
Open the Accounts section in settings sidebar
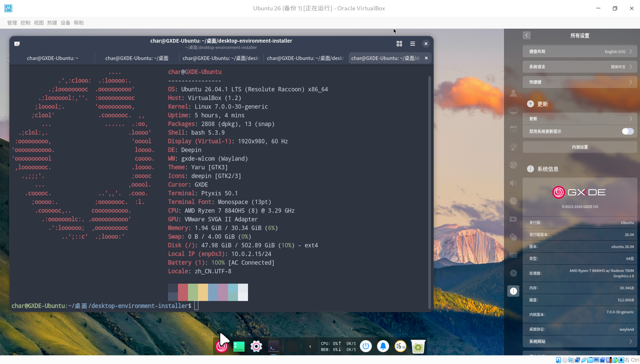[x=513, y=94]
